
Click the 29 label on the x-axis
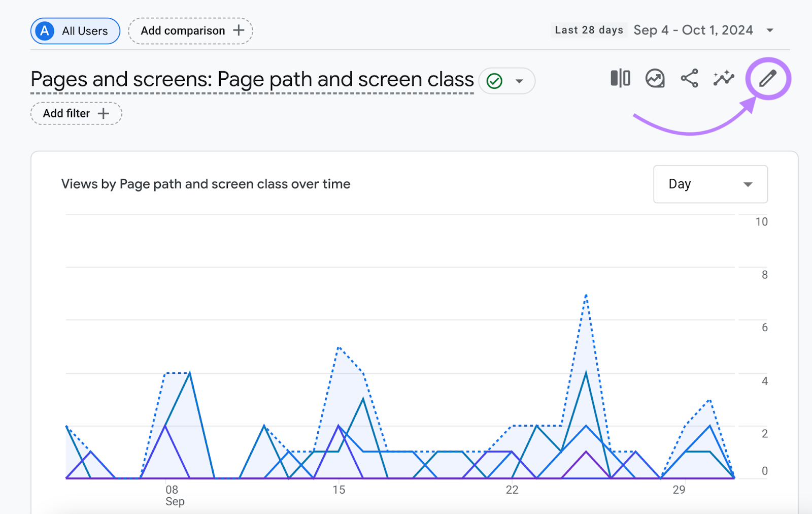[x=679, y=490]
